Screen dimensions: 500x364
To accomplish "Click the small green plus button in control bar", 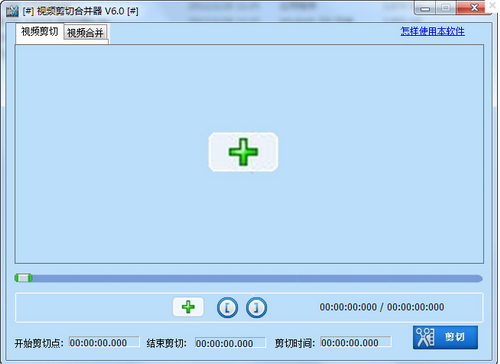I will click(188, 307).
